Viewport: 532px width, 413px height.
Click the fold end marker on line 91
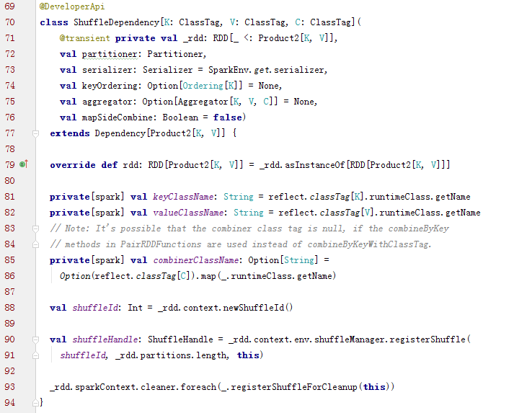35,355
